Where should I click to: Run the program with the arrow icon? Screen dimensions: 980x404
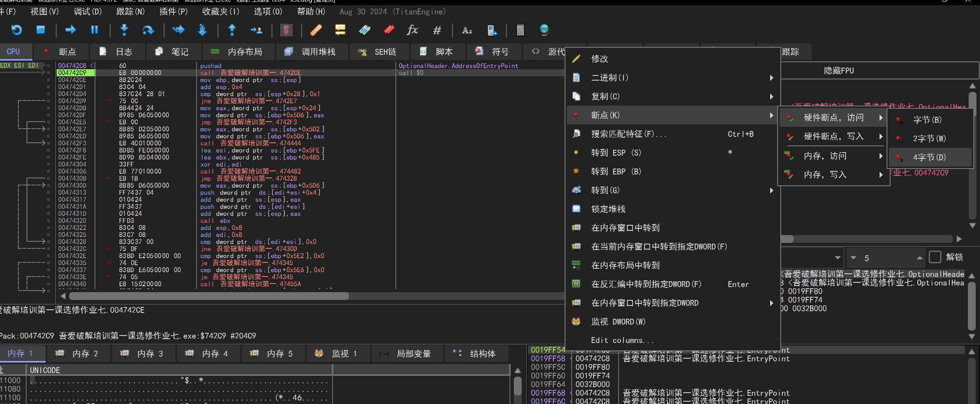(71, 30)
